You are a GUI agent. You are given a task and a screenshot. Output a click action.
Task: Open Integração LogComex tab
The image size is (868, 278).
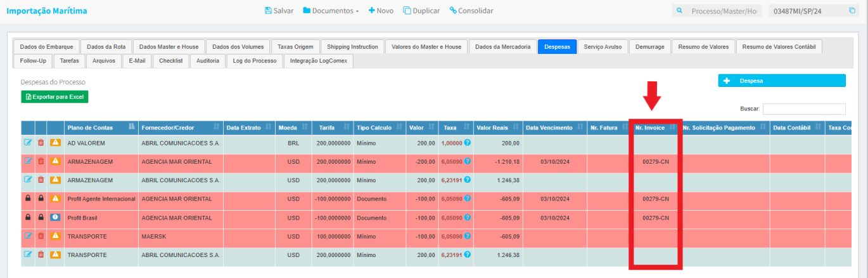[x=319, y=60]
